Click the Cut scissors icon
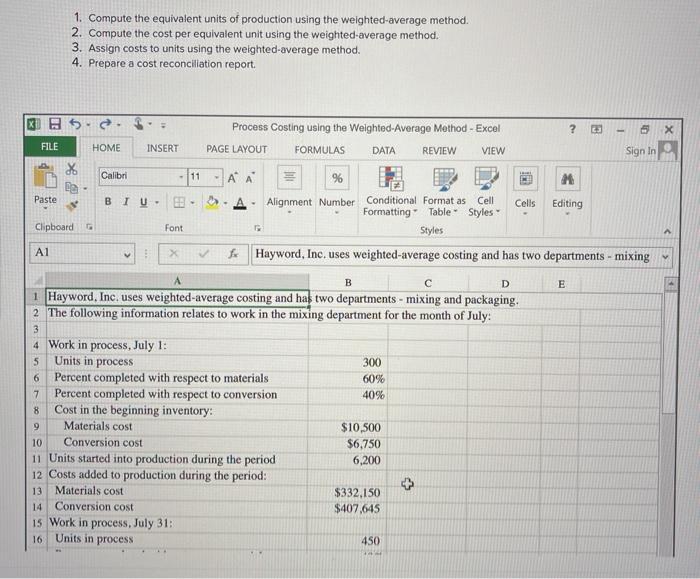 [x=71, y=169]
